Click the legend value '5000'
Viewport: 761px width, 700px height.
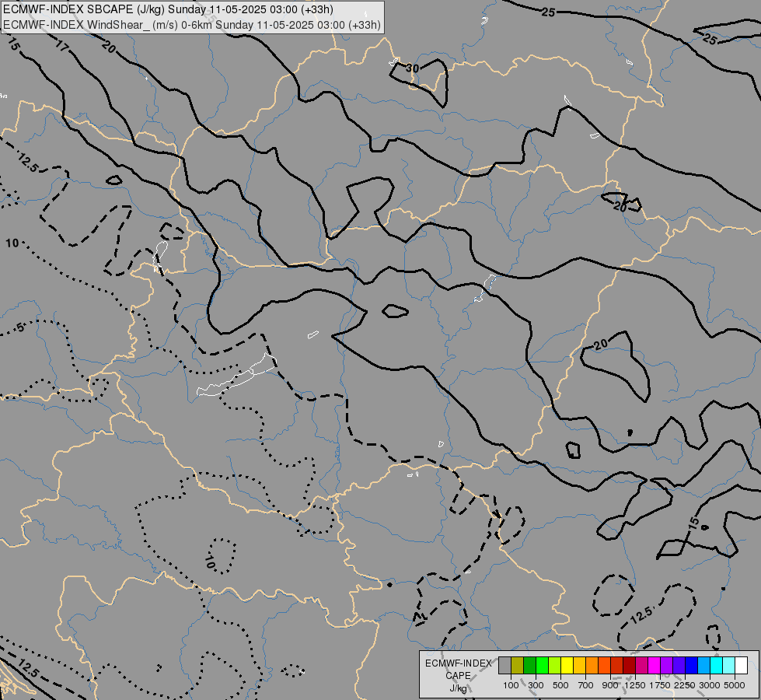(x=735, y=685)
